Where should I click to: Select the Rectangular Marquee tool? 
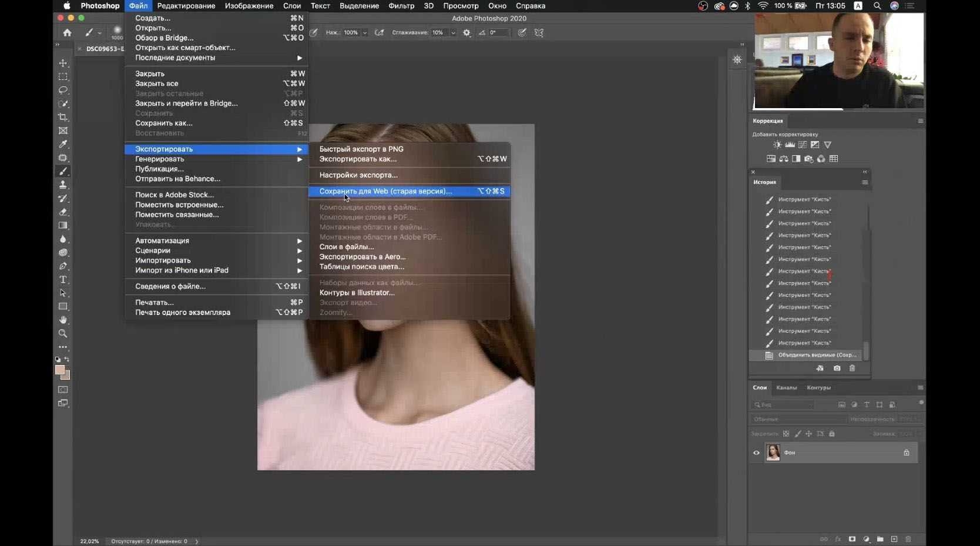coord(63,76)
